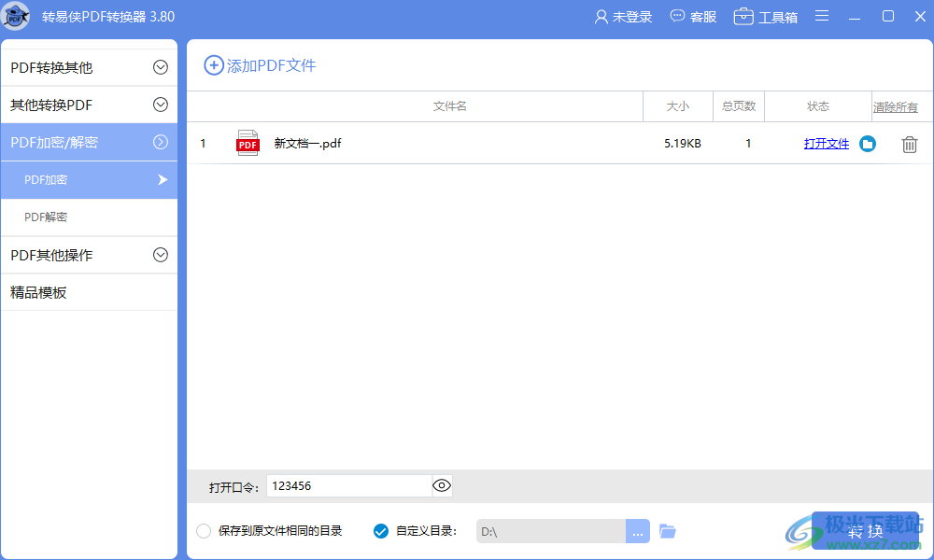This screenshot has width=934, height=560.
Task: Maximize the converter window
Action: click(x=888, y=16)
